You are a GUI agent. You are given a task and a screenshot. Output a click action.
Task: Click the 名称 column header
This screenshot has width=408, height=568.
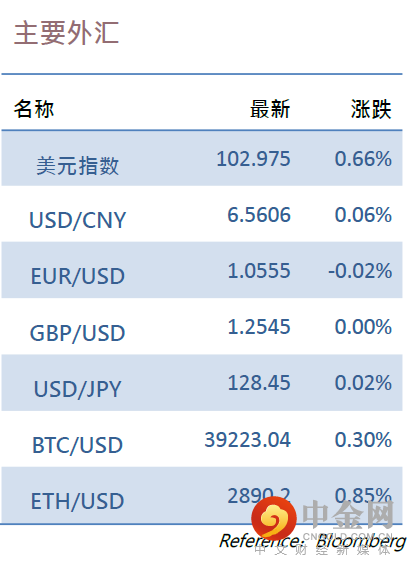(34, 109)
